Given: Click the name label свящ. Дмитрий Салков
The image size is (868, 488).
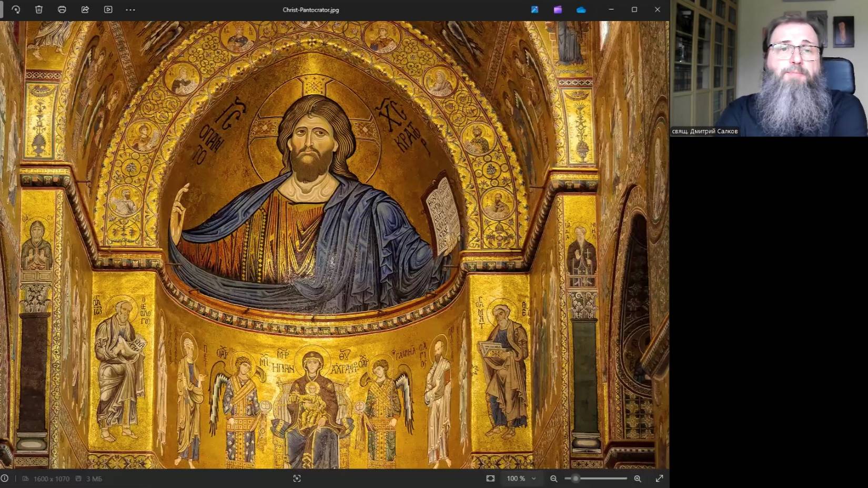Looking at the screenshot, I should coord(704,131).
